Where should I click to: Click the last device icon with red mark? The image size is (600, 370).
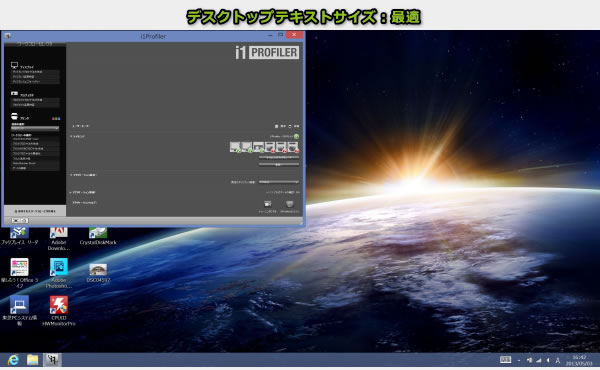coord(293,147)
